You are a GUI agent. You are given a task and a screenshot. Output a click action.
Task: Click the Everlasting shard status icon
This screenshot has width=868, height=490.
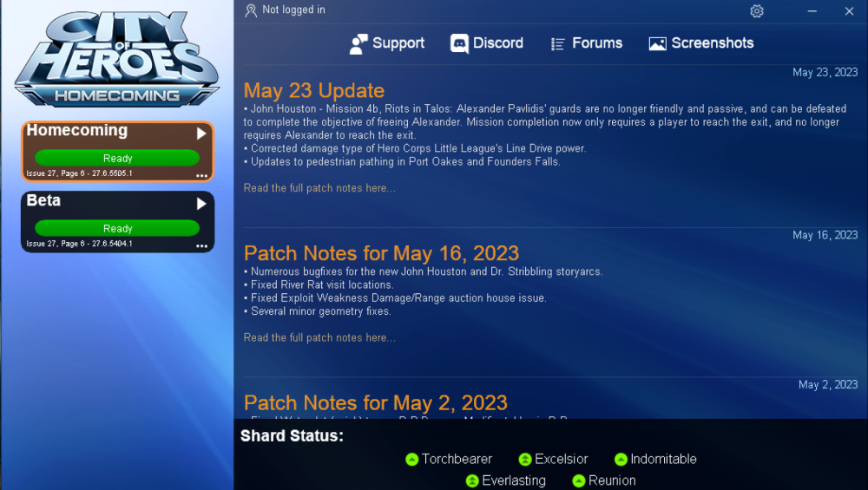(x=472, y=481)
